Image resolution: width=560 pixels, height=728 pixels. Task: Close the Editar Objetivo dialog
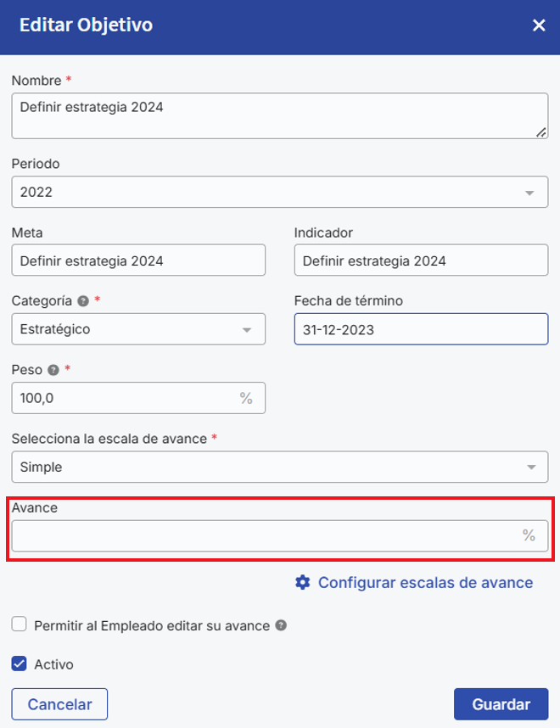coord(539,25)
